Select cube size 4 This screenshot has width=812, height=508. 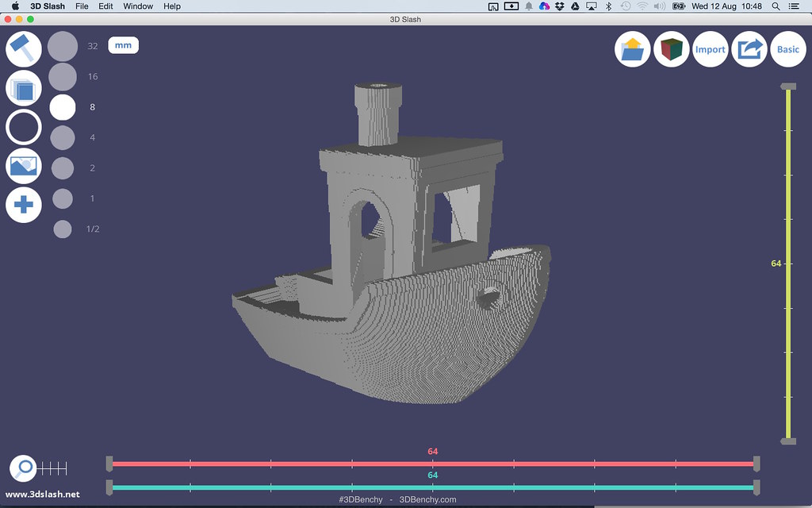pyautogui.click(x=63, y=138)
